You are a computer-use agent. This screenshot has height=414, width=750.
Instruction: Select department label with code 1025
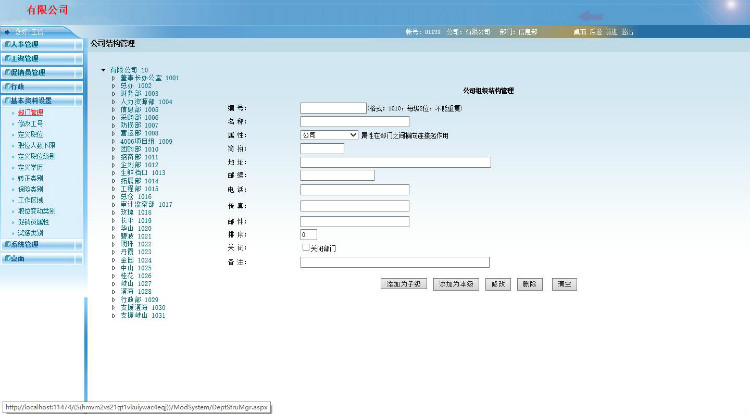click(136, 268)
